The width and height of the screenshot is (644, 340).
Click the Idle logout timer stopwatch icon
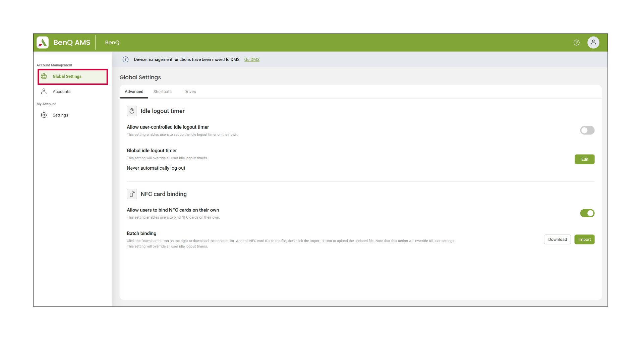[132, 111]
